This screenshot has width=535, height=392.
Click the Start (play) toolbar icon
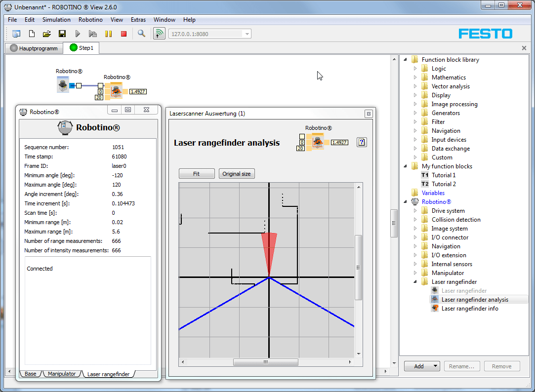coord(78,34)
